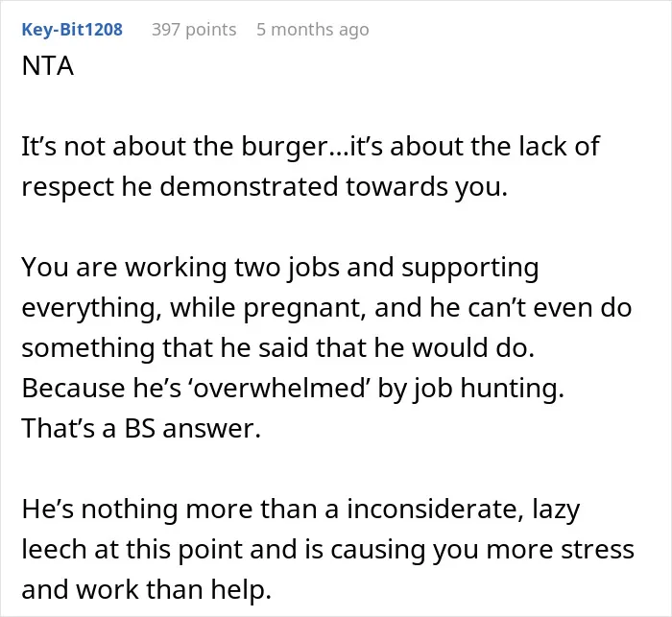Click the words 'job hunting' in the comment

pyautogui.click(x=489, y=389)
